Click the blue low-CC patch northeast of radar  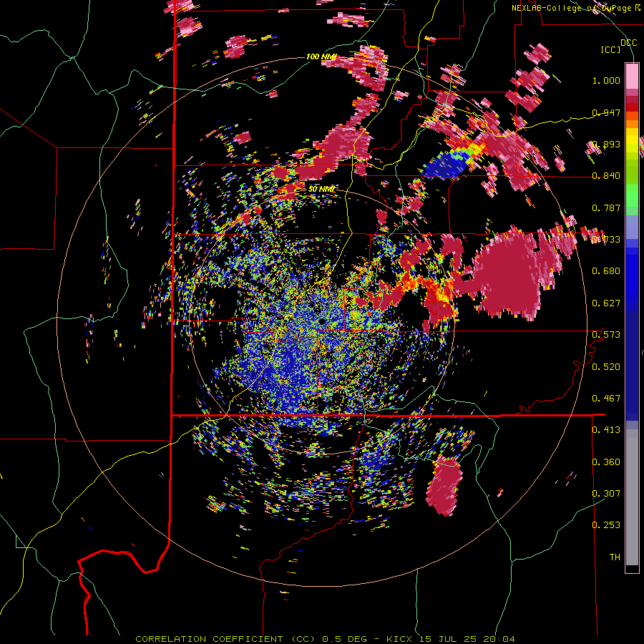(x=446, y=165)
